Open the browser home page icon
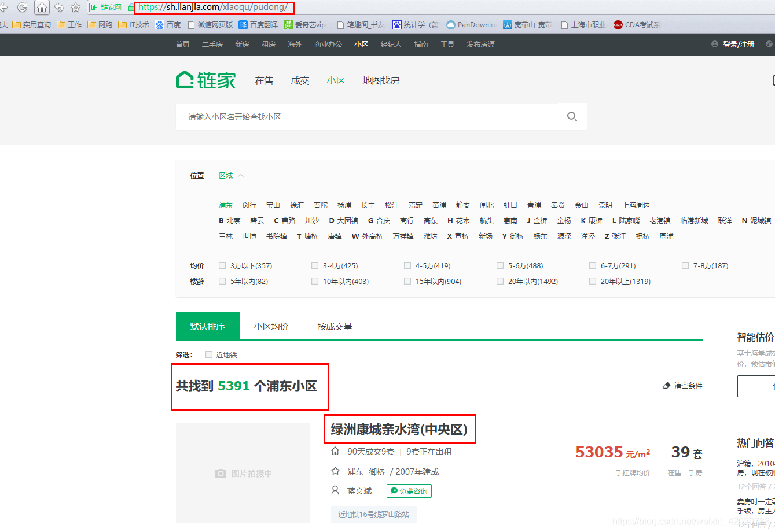The width and height of the screenshot is (775, 532). [42, 8]
